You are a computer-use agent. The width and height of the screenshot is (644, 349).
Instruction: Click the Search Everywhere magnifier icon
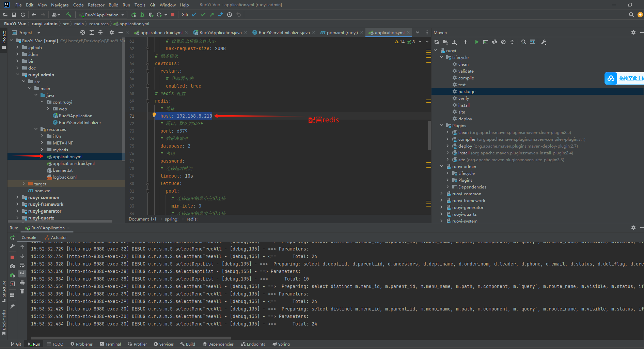631,15
